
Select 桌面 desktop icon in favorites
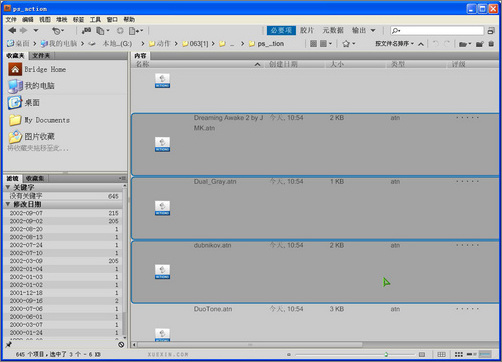pyautogui.click(x=15, y=103)
